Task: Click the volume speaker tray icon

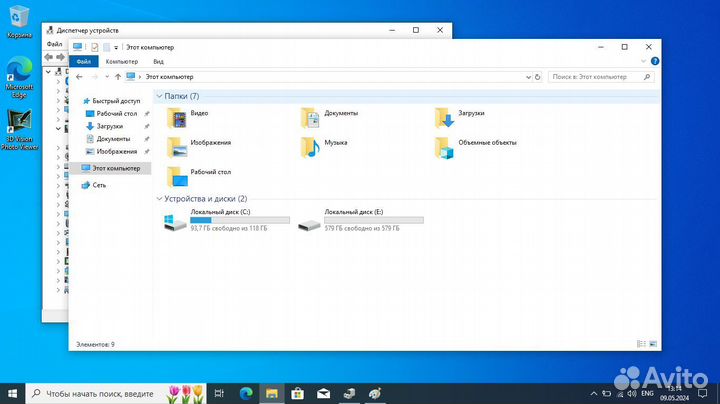Action: [632, 393]
